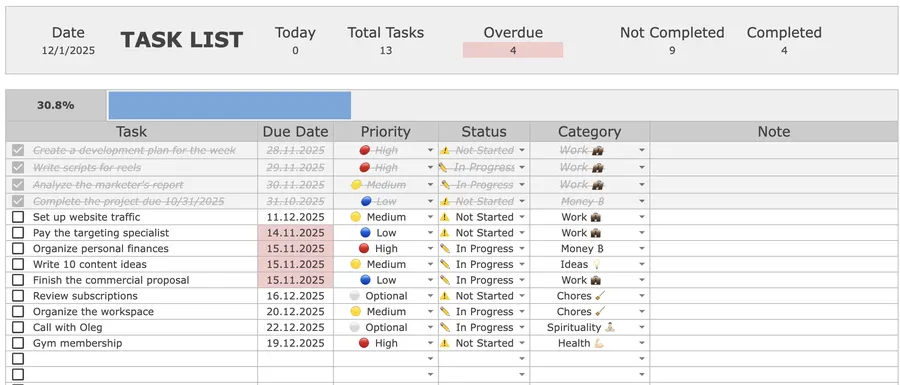Click briefcase icon in 'Set up website traffic' category
This screenshot has width=900, height=385.
(596, 217)
